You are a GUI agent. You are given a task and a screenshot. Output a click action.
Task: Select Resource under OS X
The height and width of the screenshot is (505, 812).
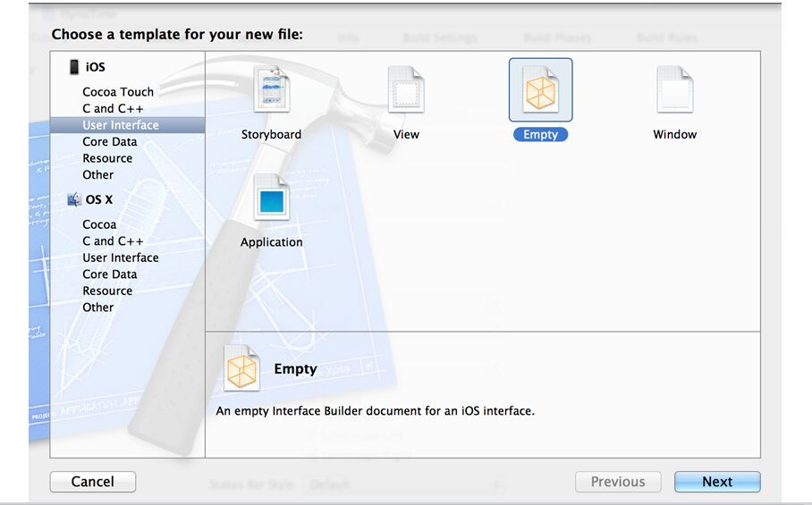click(107, 290)
